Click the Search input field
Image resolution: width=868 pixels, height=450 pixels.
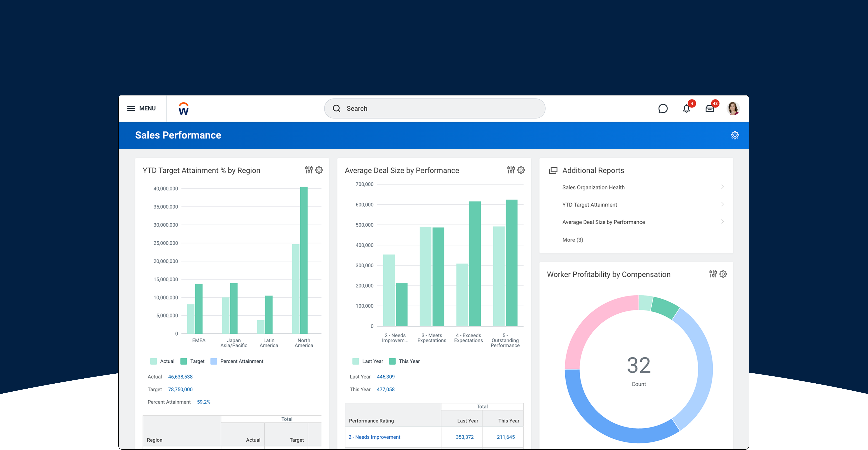435,109
